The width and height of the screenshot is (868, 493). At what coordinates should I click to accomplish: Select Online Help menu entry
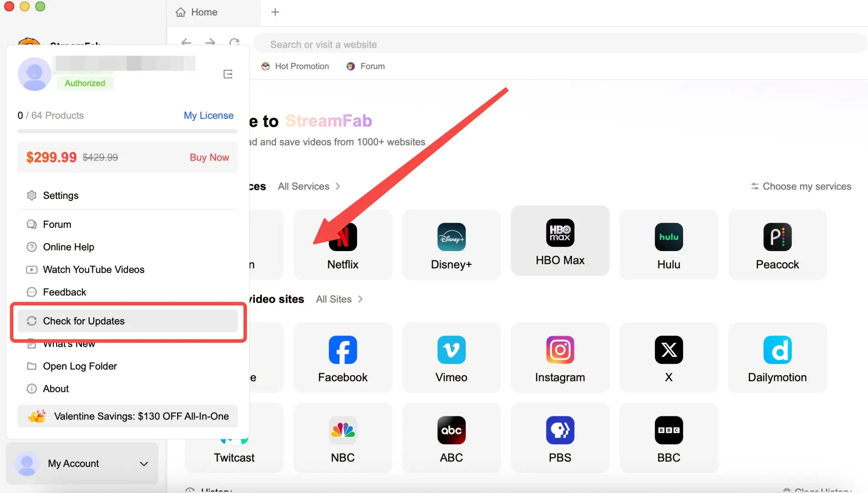(127, 247)
